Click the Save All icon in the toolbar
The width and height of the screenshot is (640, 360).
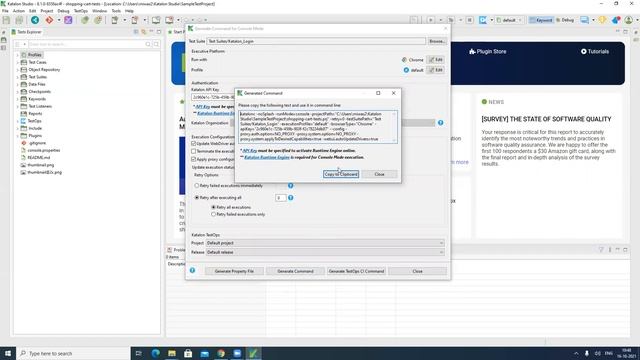(x=19, y=20)
